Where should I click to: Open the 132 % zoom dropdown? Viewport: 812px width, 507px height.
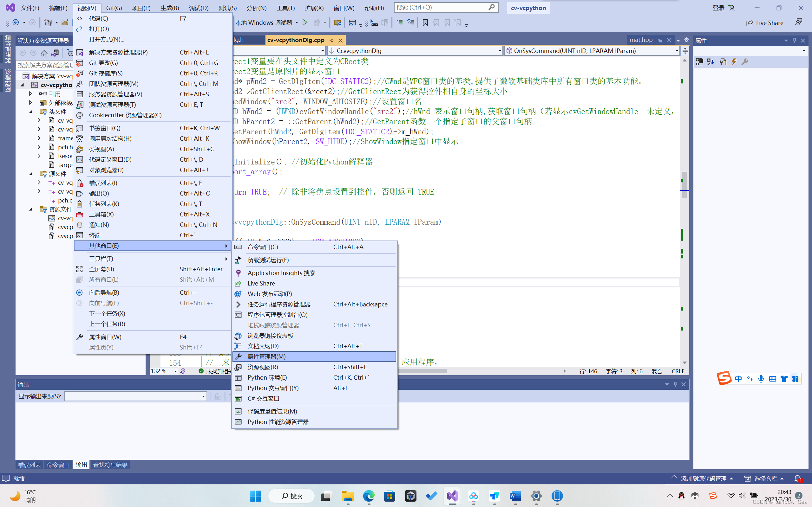[175, 371]
